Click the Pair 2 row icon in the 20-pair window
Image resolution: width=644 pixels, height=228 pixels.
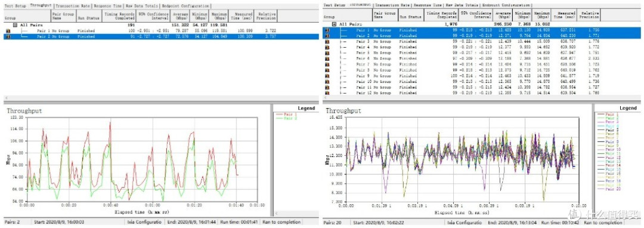327,36
